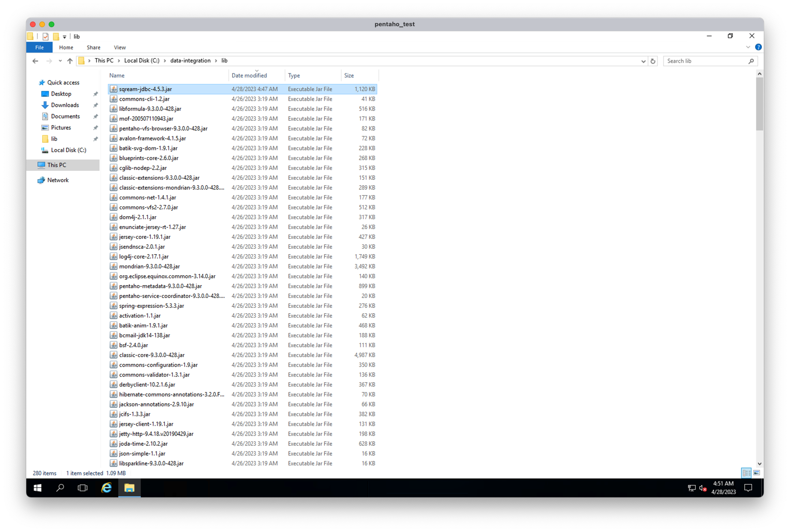This screenshot has height=532, width=790.
Task: Select sqream-jdbc-4.5.3.jar file icon
Action: [x=114, y=89]
